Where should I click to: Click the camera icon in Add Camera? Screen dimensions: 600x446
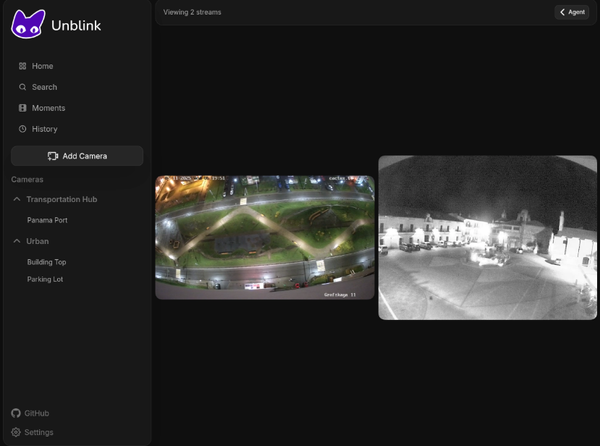[x=53, y=156]
